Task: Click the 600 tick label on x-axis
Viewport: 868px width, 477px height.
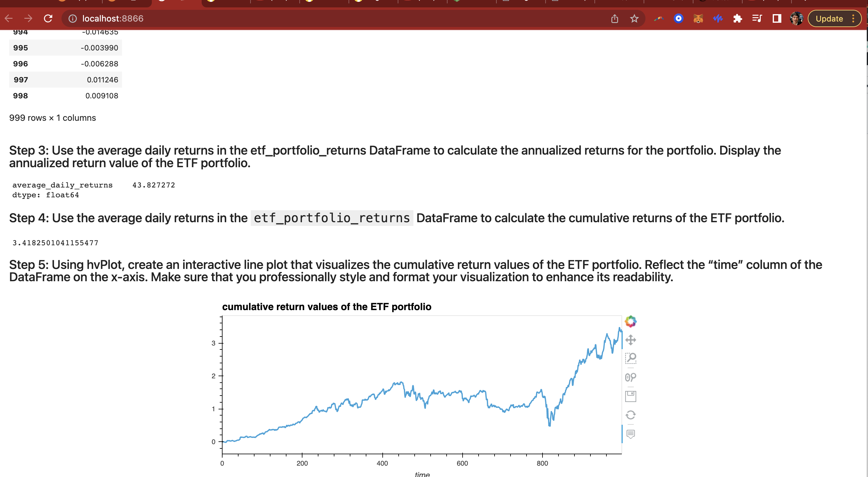Action: point(462,463)
